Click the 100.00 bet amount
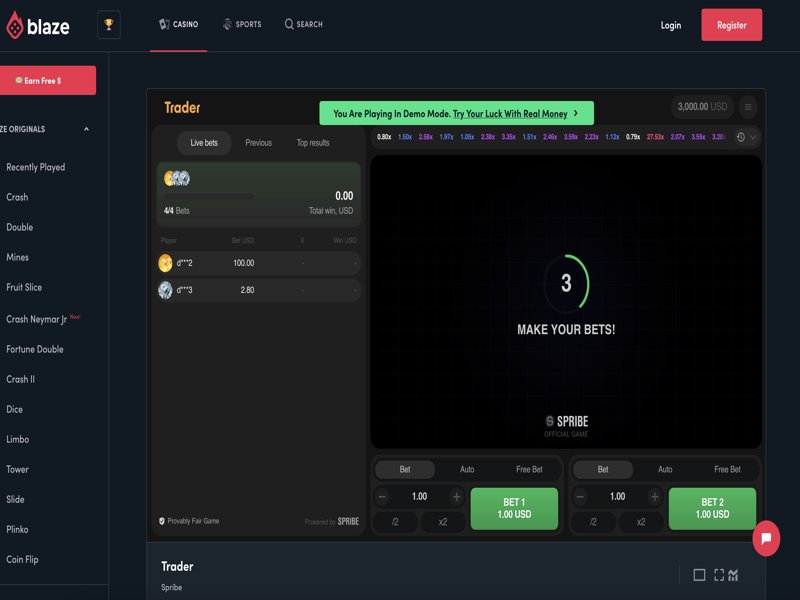This screenshot has width=800, height=600. [x=243, y=263]
